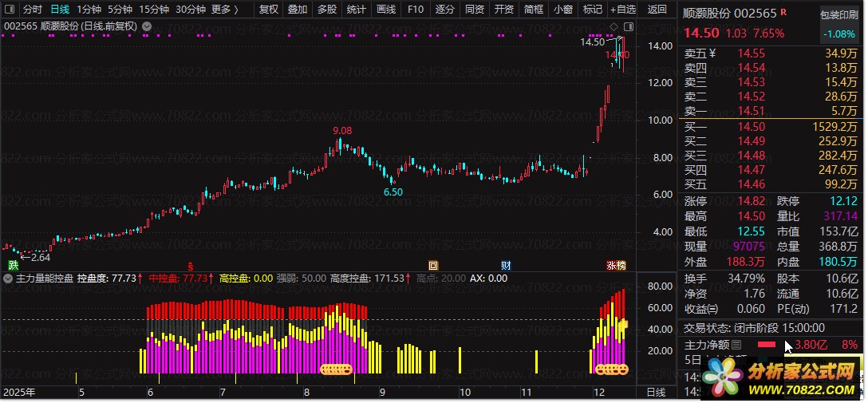The width and height of the screenshot is (868, 403).
Task: Click the 财 financial report marker
Action: click(506, 266)
